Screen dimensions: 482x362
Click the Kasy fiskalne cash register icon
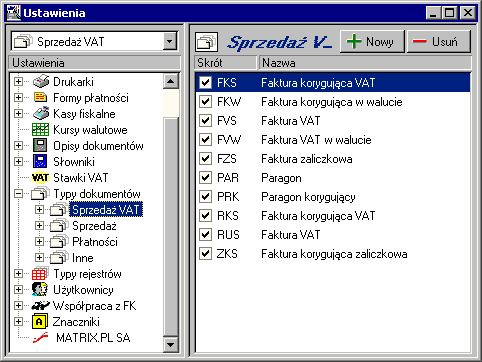pos(41,113)
